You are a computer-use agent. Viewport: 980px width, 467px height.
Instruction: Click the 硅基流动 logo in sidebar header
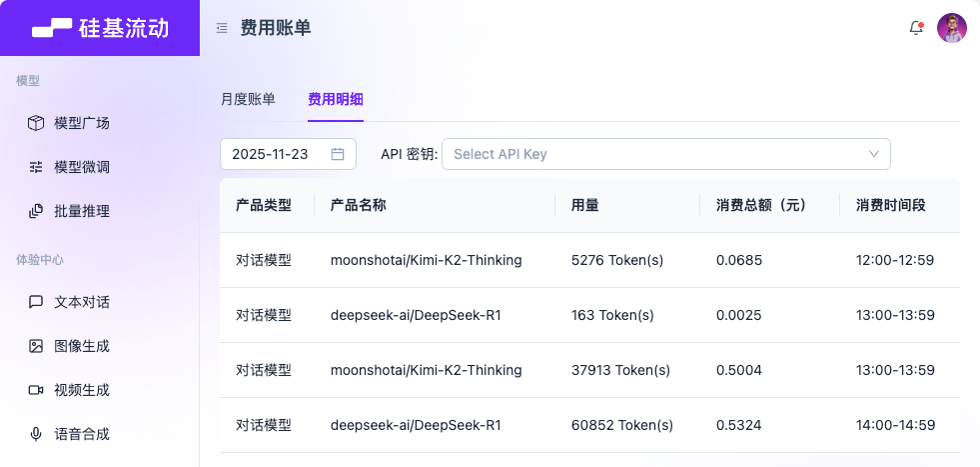pyautogui.click(x=100, y=28)
